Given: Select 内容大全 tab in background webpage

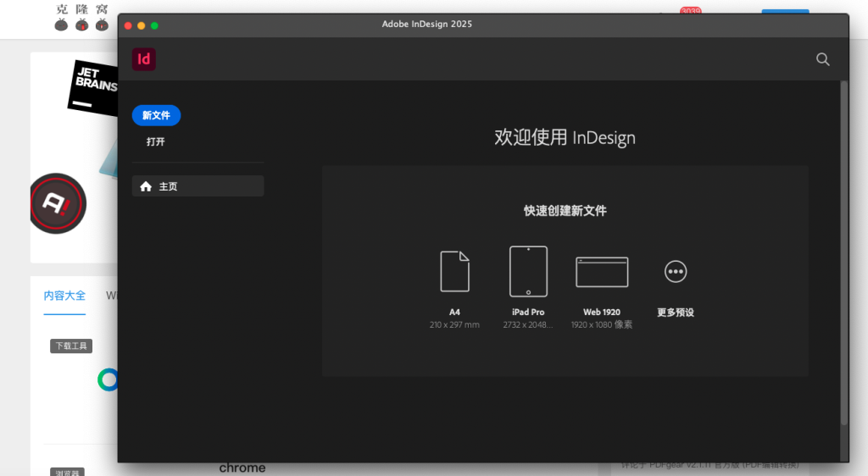Looking at the screenshot, I should 64,296.
